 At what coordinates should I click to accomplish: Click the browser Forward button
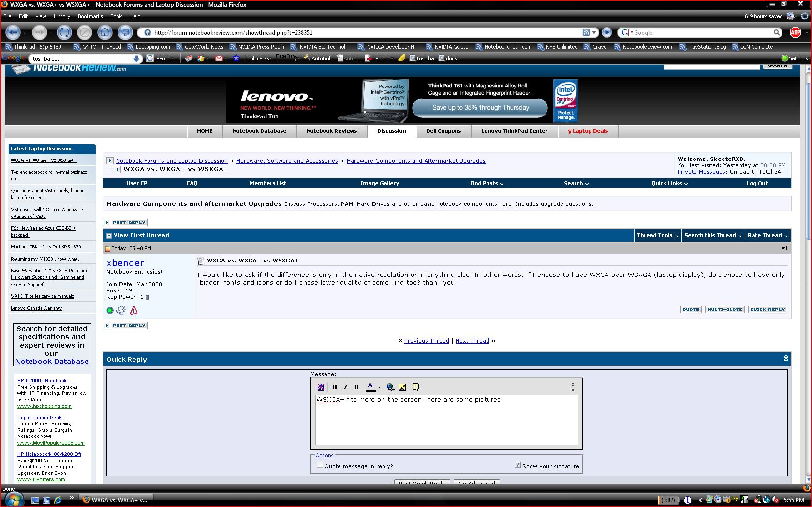[x=40, y=32]
